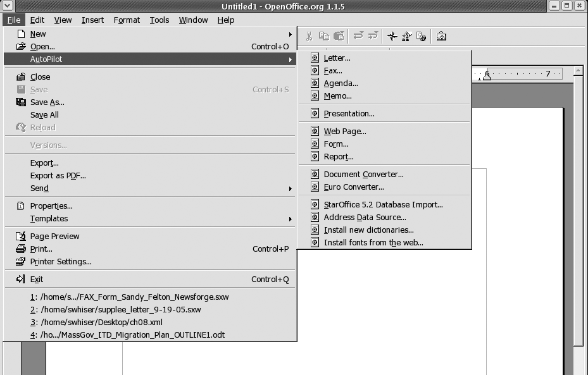Click the highlighted AutoPilot menu entry

click(150, 59)
